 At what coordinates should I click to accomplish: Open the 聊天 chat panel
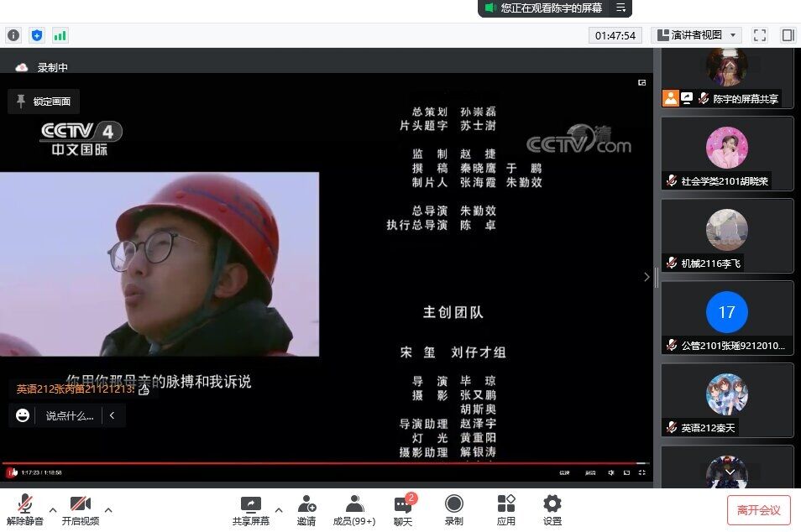403,509
